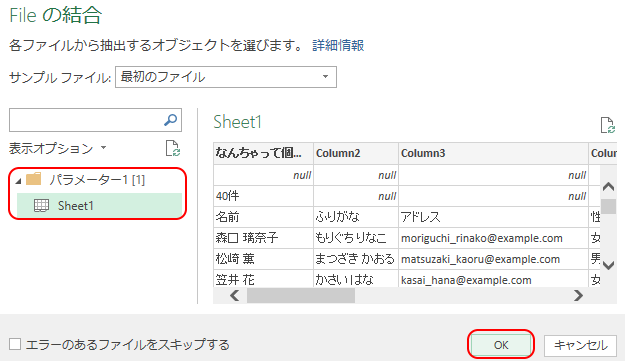Click kasai_hana@example.com cell
625x361 pixels.
click(x=493, y=279)
